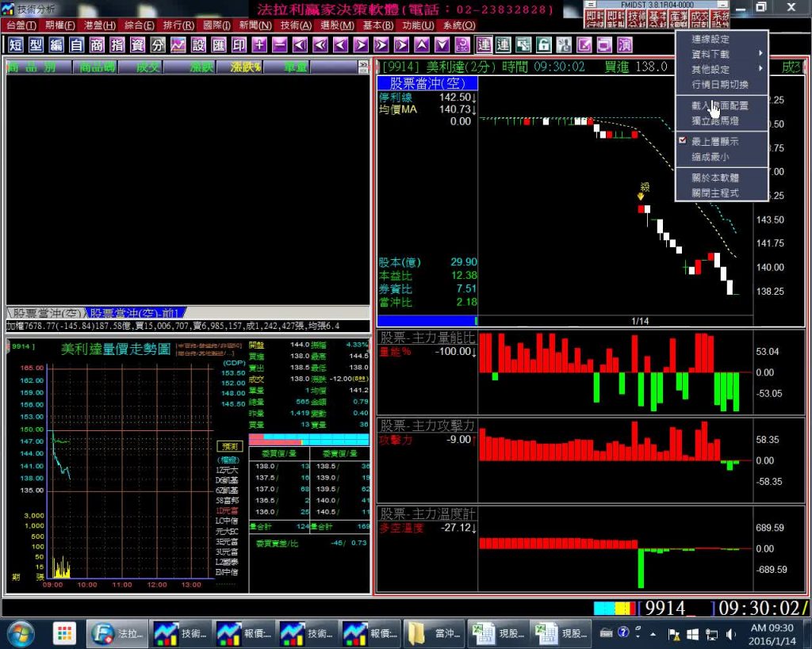
Task: Switch to the 股票當沖(空)-前1 tab
Action: (134, 313)
